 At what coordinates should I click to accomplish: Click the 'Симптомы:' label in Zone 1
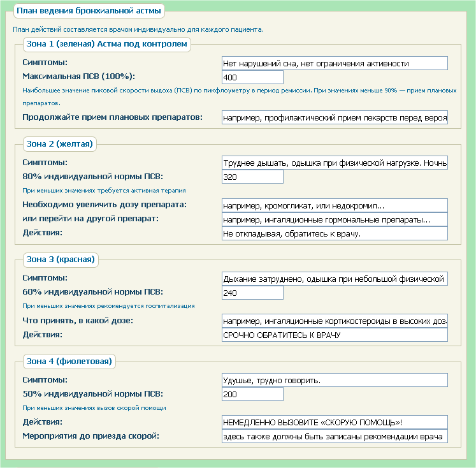45,62
